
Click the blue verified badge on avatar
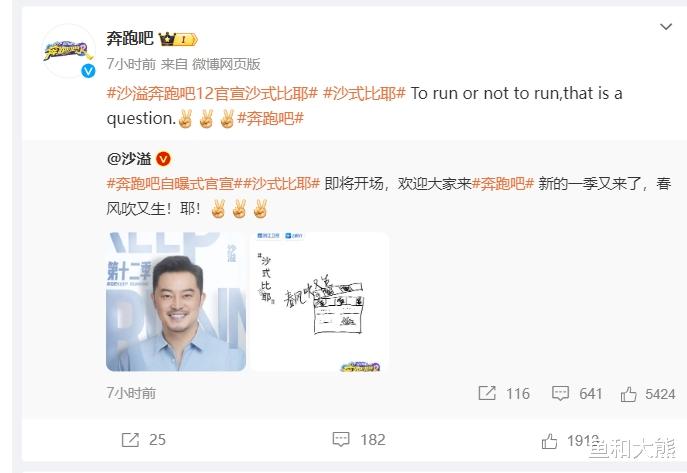click(x=89, y=71)
